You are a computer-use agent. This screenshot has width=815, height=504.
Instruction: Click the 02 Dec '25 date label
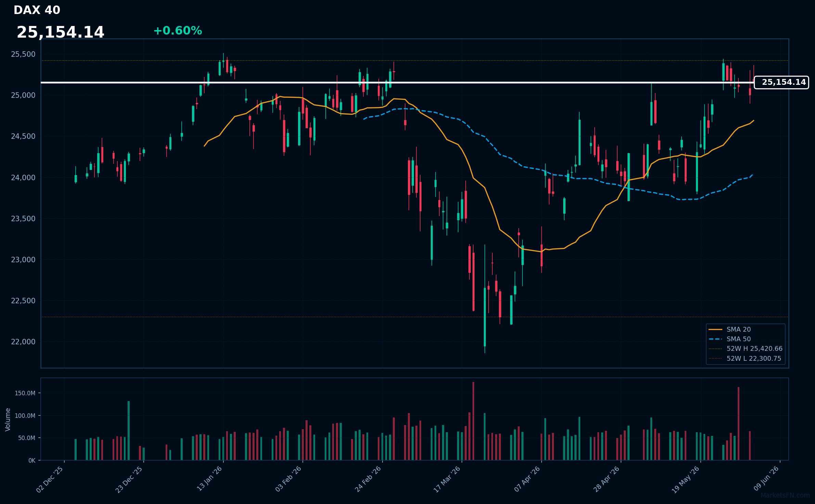coord(50,479)
